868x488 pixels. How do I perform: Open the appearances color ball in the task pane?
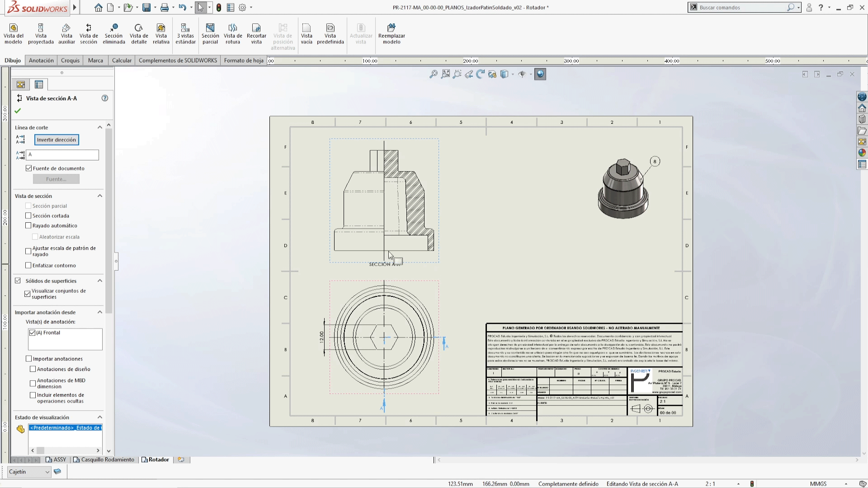click(x=862, y=153)
